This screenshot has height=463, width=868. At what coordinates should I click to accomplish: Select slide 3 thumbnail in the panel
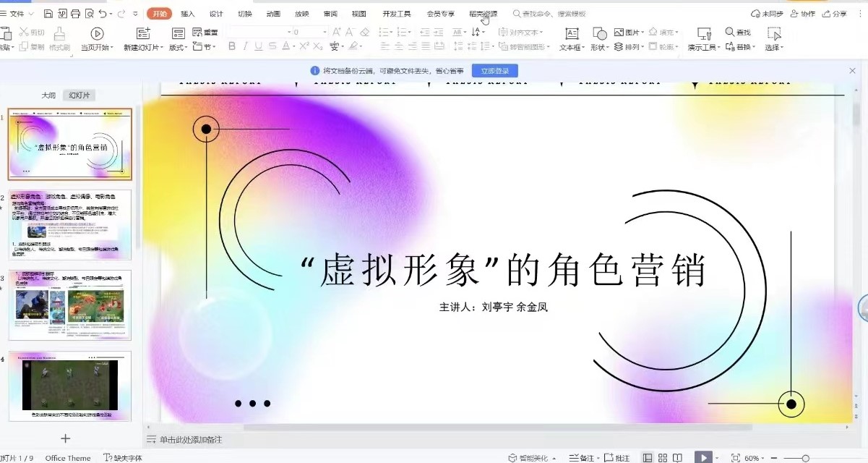coord(70,305)
